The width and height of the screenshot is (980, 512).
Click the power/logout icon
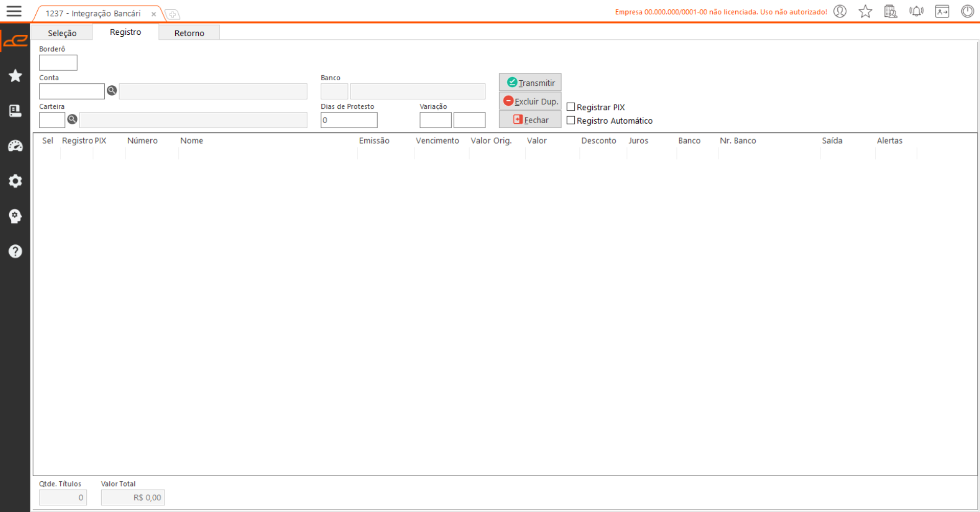pos(967,11)
